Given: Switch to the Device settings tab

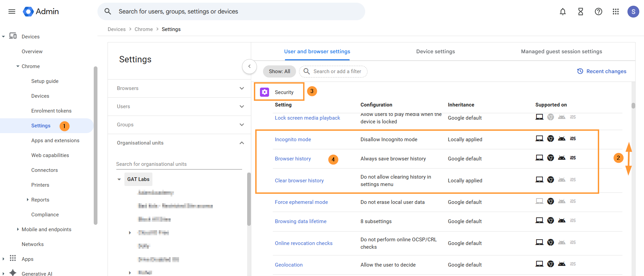Looking at the screenshot, I should 435,52.
